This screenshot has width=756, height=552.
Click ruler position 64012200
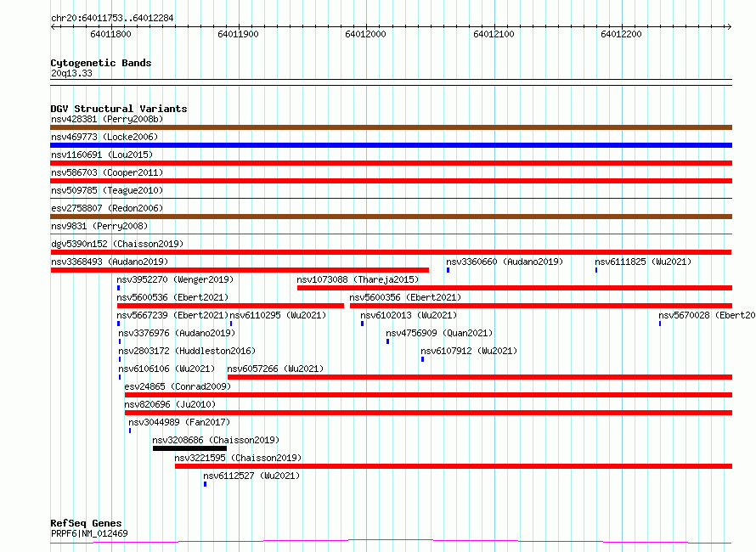(622, 34)
